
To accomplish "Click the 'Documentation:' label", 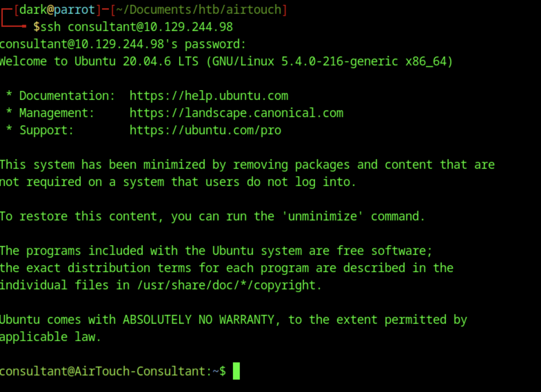I will tap(67, 96).
